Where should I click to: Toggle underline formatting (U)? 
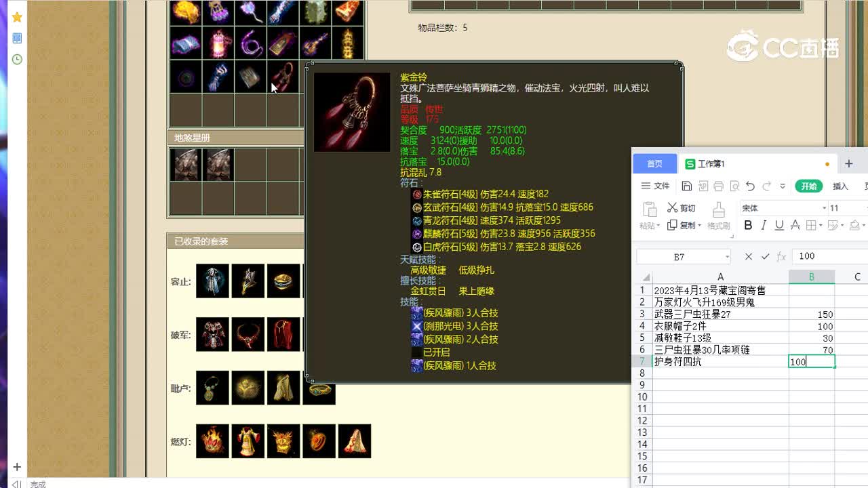[779, 225]
